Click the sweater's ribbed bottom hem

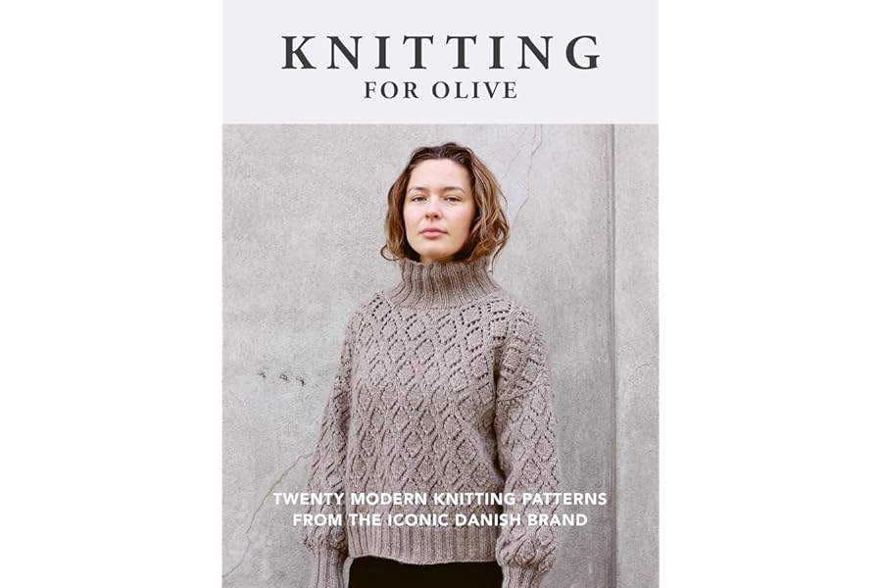point(421,543)
